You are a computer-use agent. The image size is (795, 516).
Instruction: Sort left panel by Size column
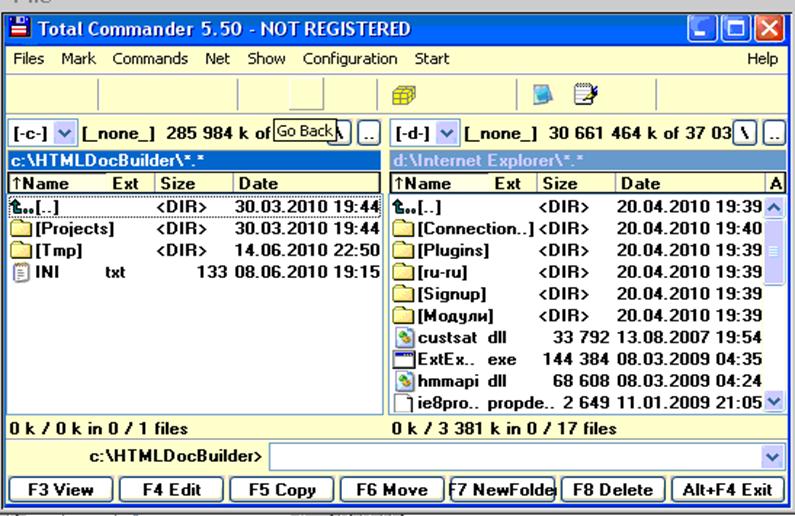(194, 183)
